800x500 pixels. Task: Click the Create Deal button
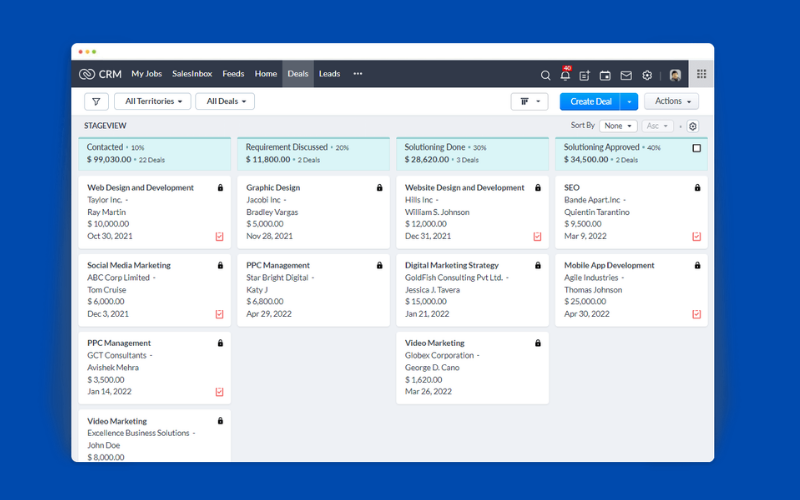(x=590, y=102)
